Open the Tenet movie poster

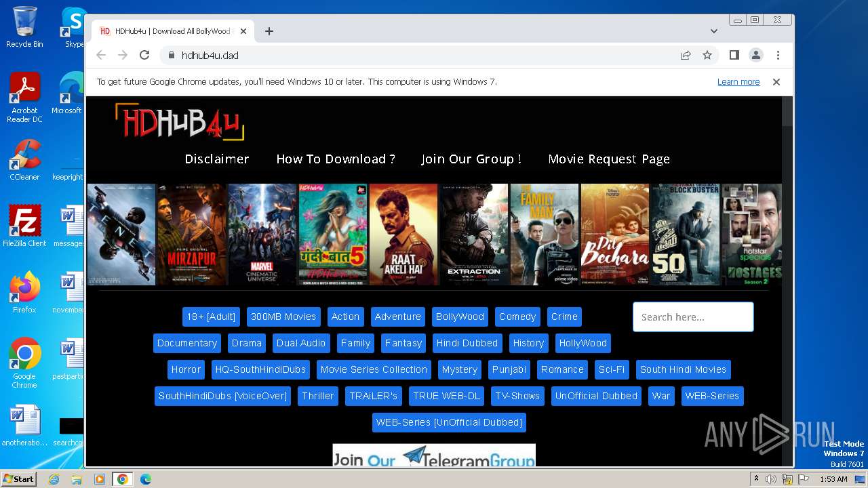click(x=121, y=235)
